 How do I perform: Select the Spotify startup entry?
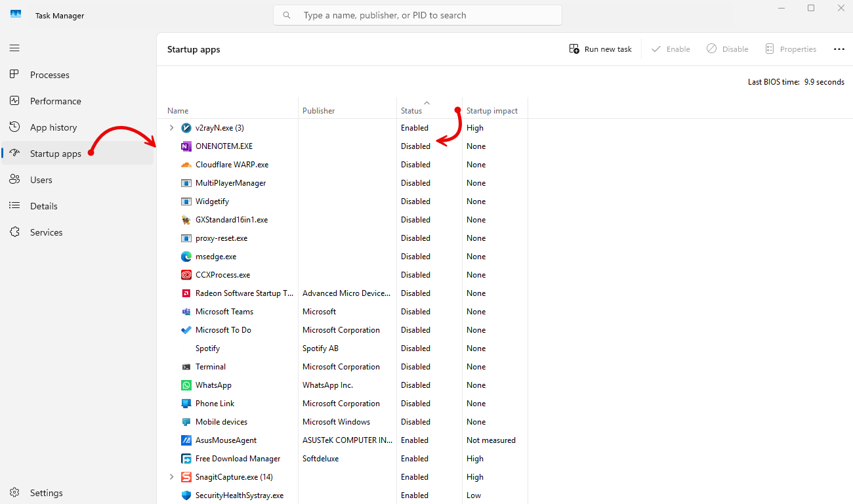coord(207,348)
